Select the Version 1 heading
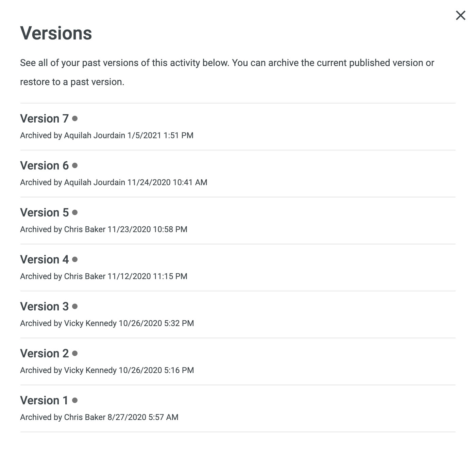The height and width of the screenshot is (452, 476). (x=44, y=401)
